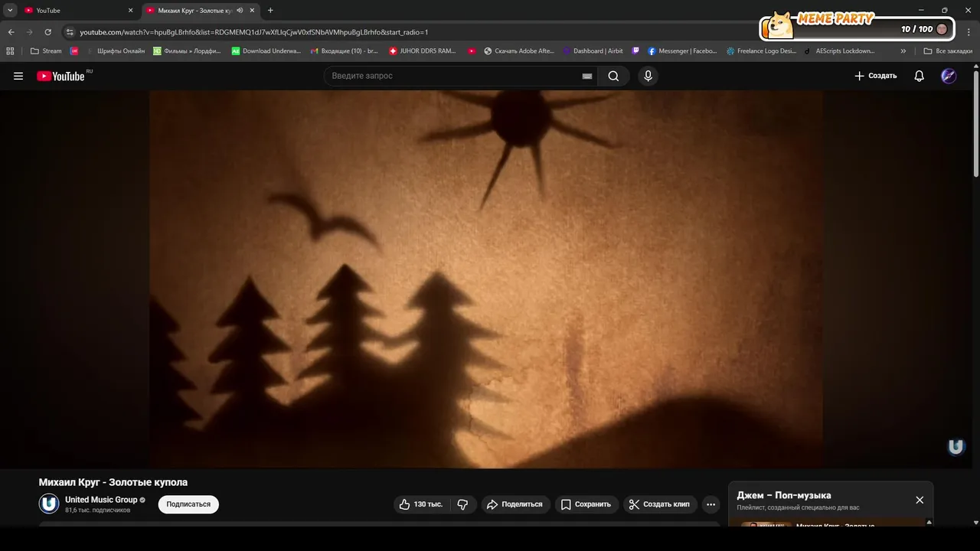Reload the current page
The height and width of the screenshot is (551, 980).
[x=47, y=32]
